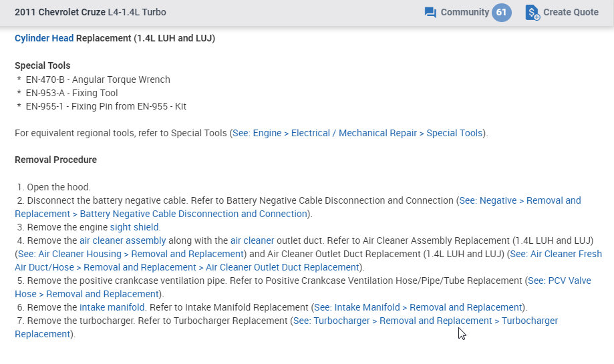Open the air cleaner assembly link

pyautogui.click(x=122, y=240)
